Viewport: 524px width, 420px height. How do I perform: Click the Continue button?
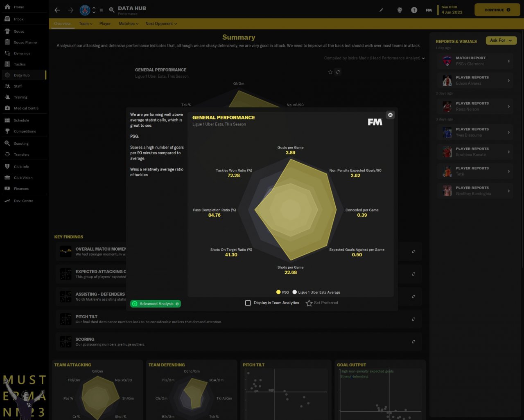(x=497, y=10)
